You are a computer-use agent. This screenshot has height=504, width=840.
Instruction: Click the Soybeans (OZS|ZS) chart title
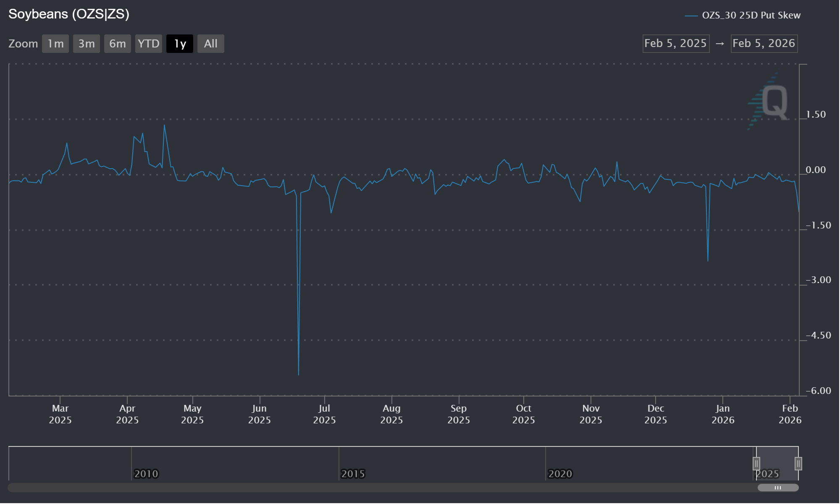tap(69, 14)
